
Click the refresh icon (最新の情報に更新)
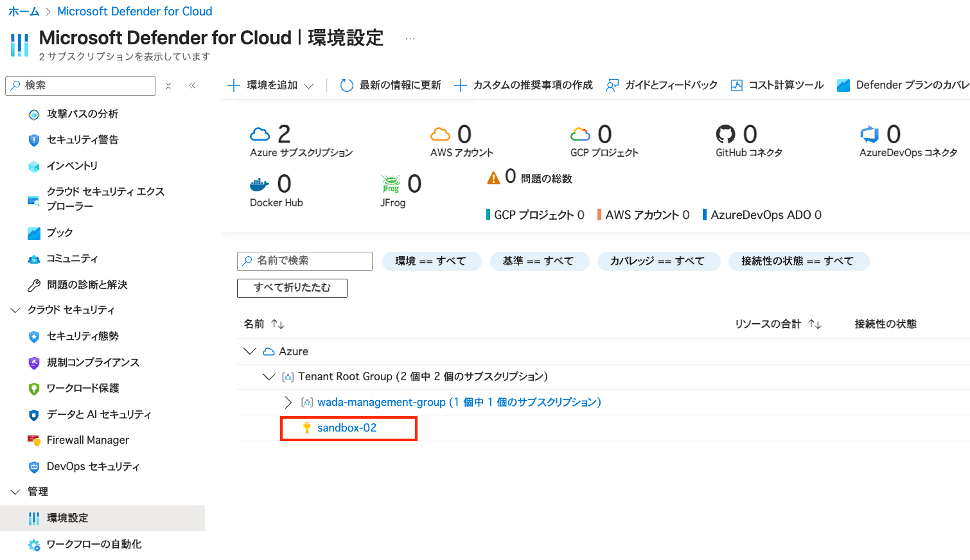(x=346, y=85)
